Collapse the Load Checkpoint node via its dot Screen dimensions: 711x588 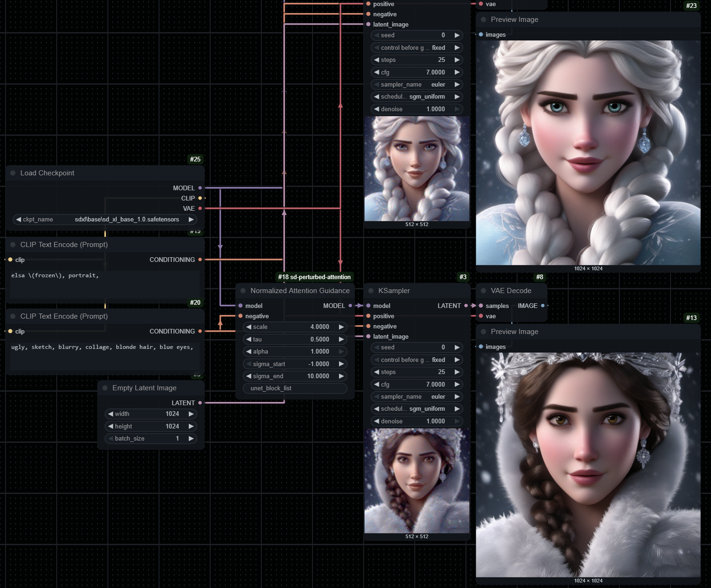click(x=13, y=173)
